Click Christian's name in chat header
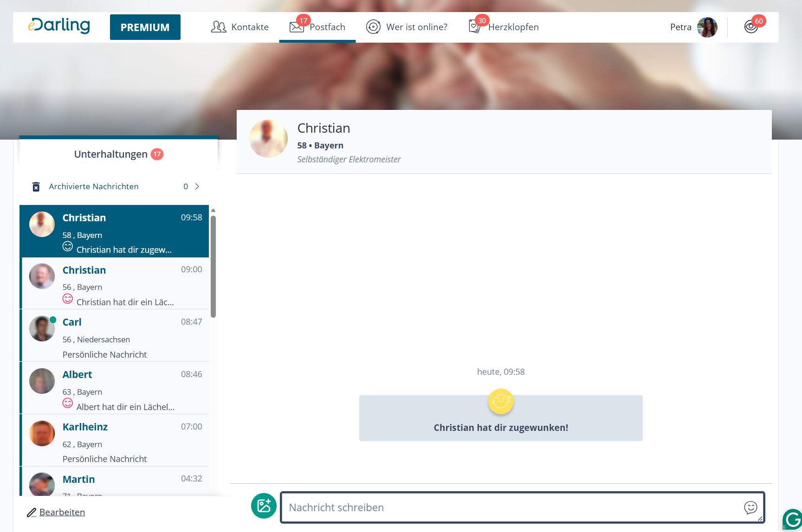Image resolution: width=802 pixels, height=532 pixels. pos(323,128)
